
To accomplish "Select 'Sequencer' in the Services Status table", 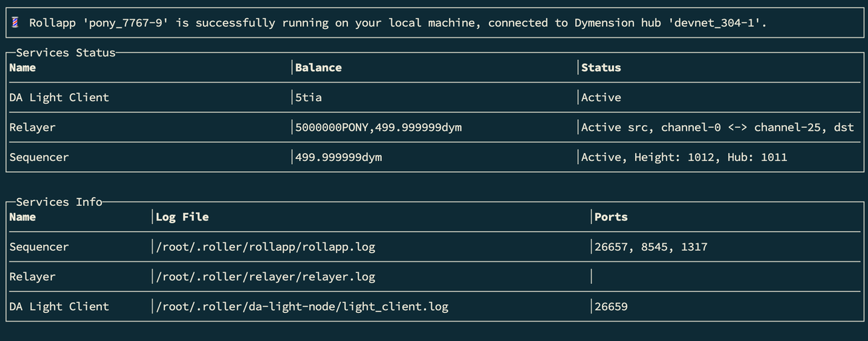I will [x=39, y=157].
